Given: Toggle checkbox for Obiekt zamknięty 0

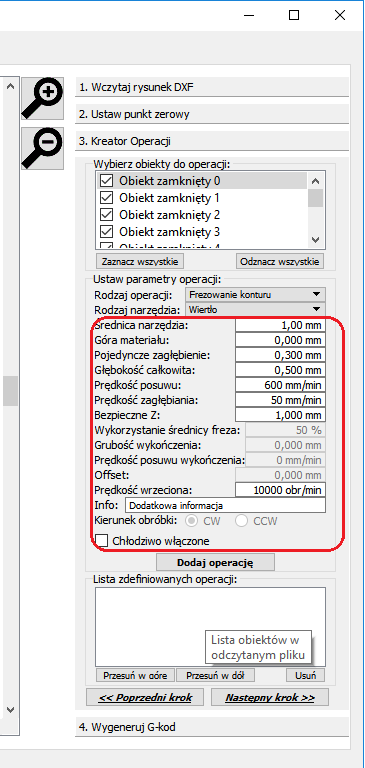Looking at the screenshot, I should (x=106, y=181).
